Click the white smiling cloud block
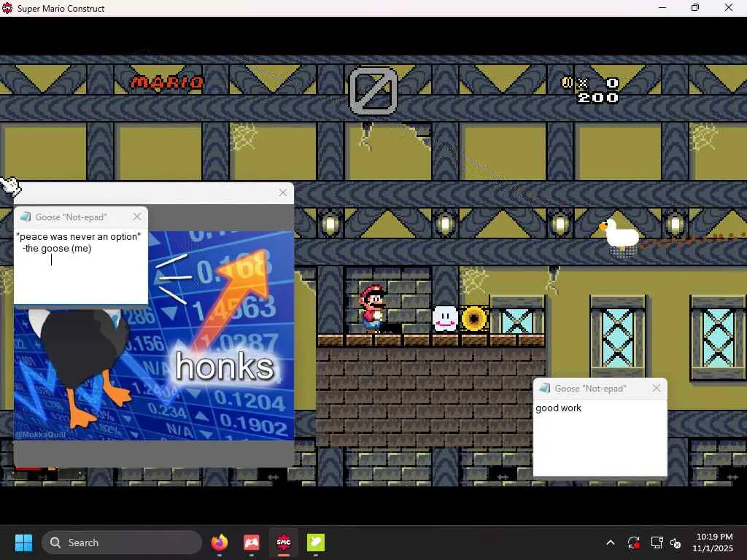 point(445,319)
